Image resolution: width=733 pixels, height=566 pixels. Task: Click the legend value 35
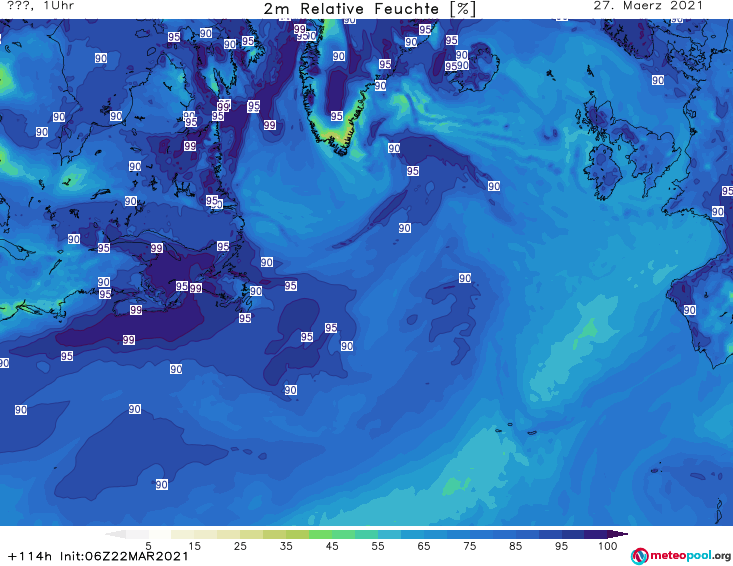coord(286,546)
